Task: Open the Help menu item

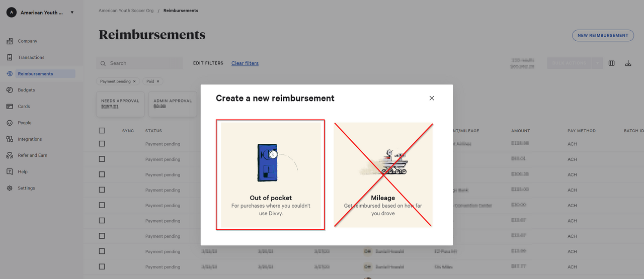Action: (23, 172)
